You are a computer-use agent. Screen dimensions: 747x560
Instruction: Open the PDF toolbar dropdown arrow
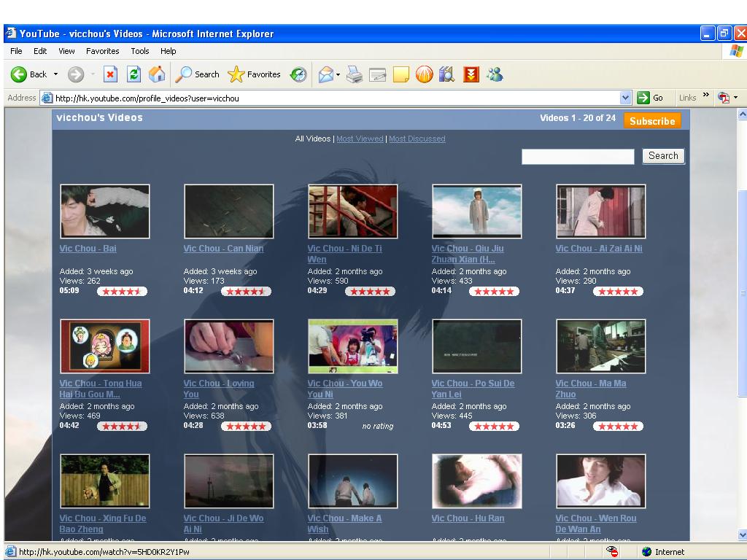pos(735,98)
